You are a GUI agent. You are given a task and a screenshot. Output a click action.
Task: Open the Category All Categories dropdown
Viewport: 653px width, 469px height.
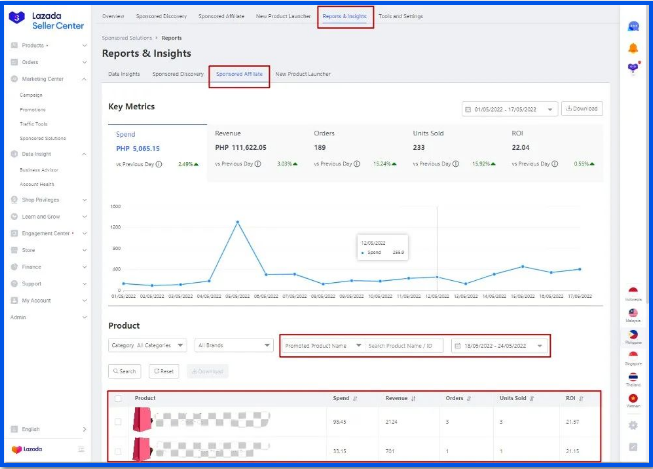coord(147,345)
